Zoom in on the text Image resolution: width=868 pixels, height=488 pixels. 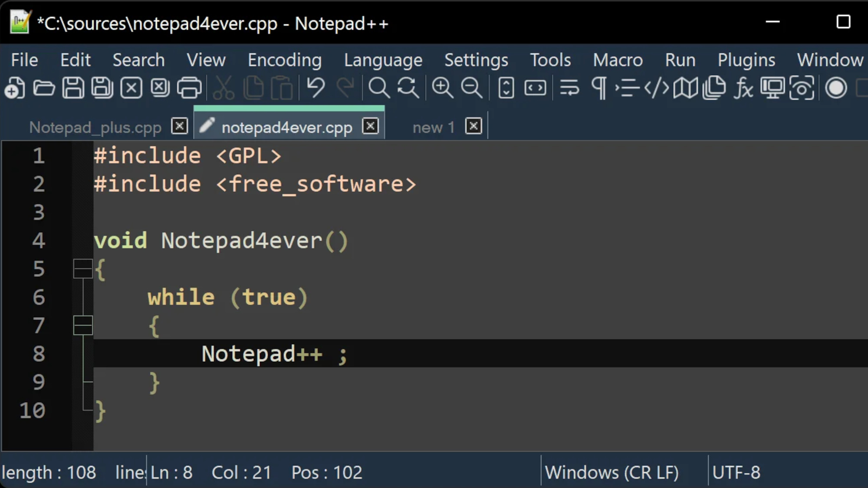click(443, 88)
